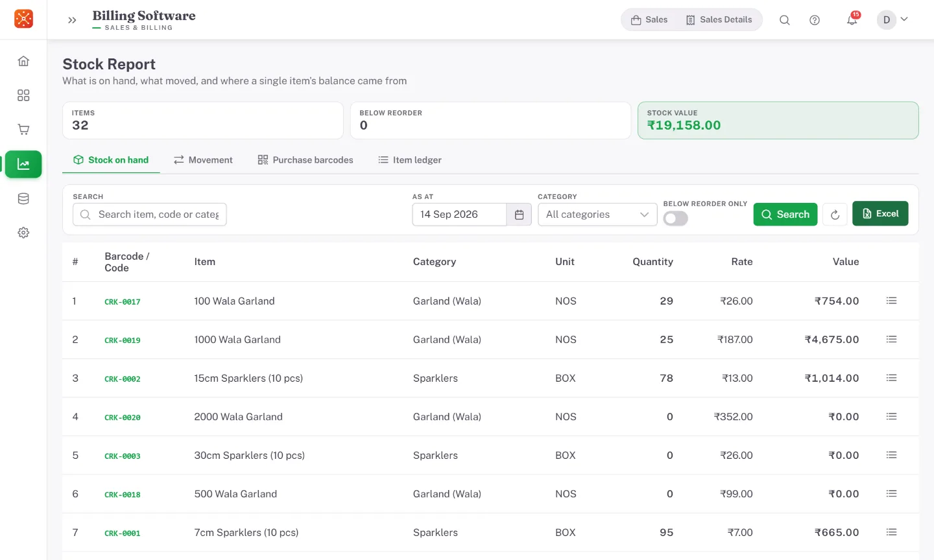Open the database sidebar icon
This screenshot has height=560, width=934.
click(x=23, y=198)
